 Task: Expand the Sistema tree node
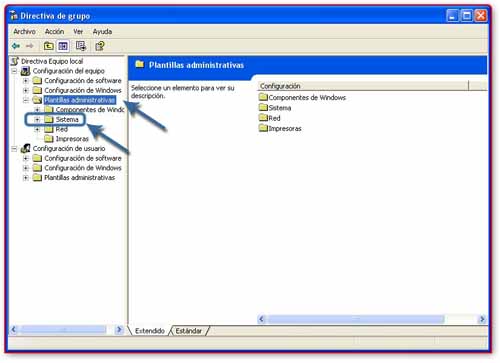pyautogui.click(x=37, y=119)
